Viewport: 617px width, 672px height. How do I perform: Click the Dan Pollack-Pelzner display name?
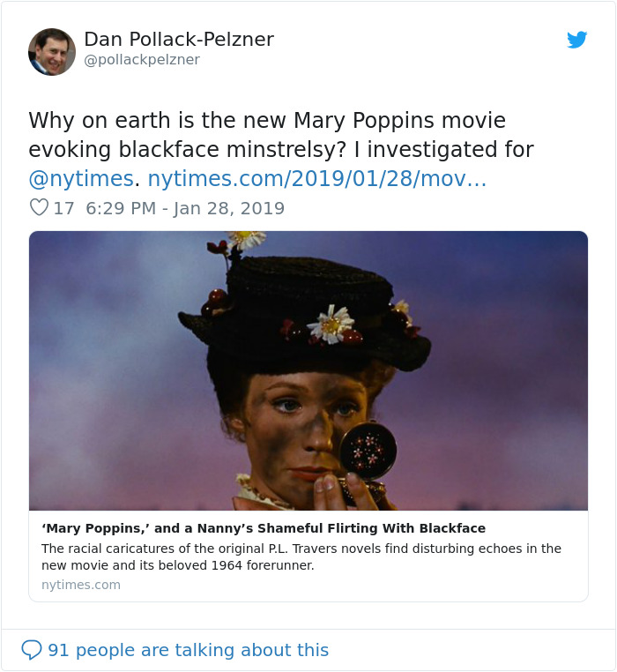click(x=179, y=40)
